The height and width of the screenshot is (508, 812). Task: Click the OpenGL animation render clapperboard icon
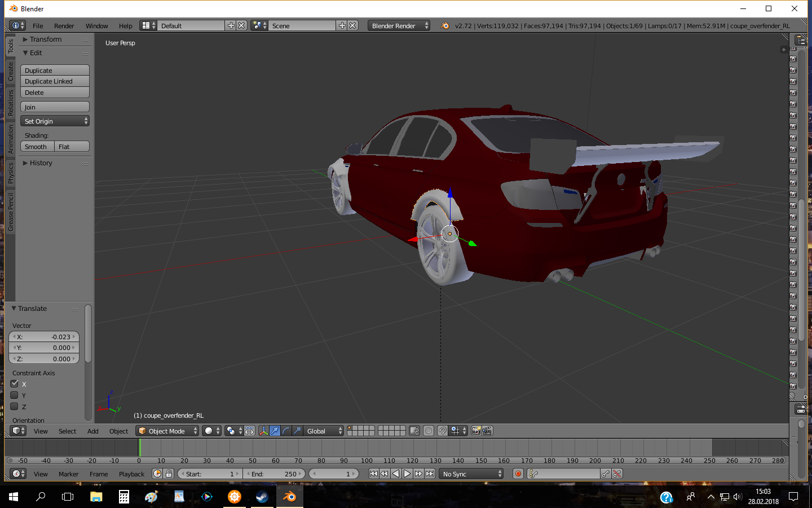488,431
